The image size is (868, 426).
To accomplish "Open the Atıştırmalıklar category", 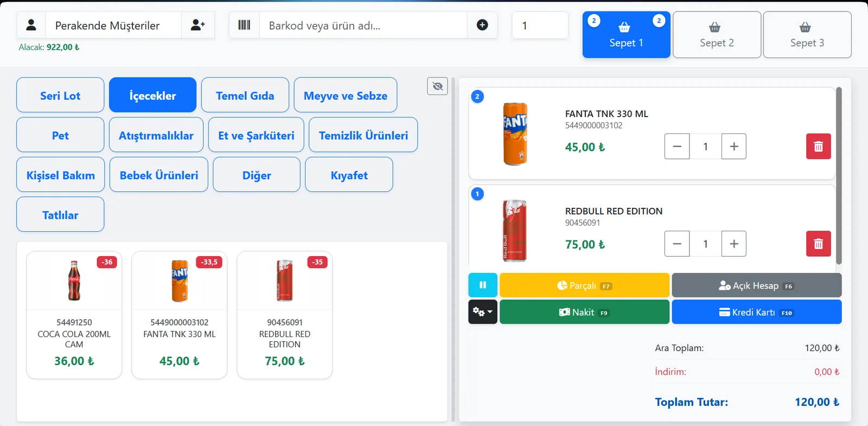I will pos(156,135).
